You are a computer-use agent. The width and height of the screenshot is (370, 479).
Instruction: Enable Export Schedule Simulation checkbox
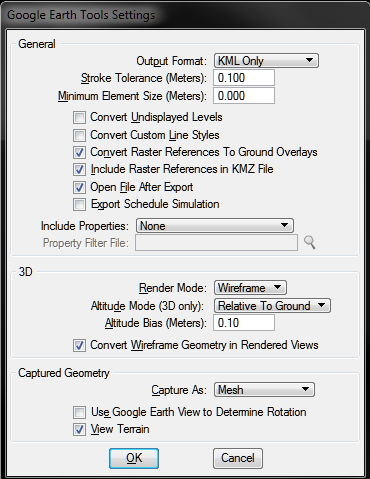coord(79,204)
